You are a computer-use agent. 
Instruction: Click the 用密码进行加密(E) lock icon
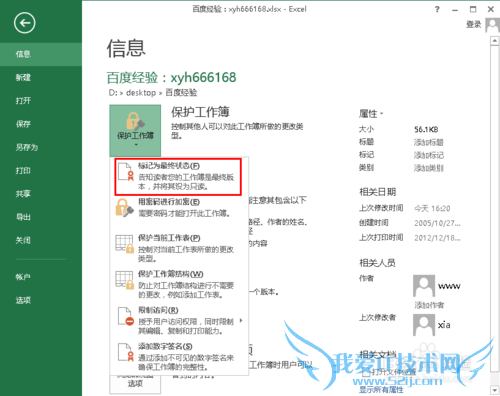[124, 208]
